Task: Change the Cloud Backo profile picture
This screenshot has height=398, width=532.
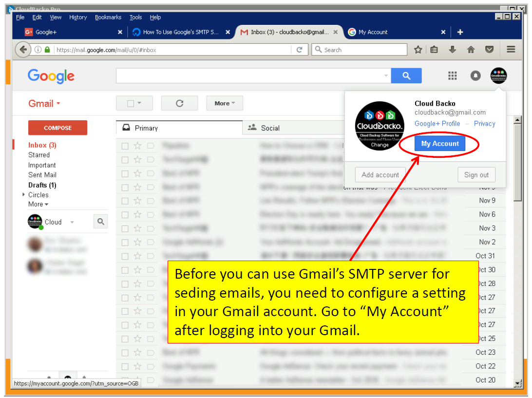Action: pos(380,145)
